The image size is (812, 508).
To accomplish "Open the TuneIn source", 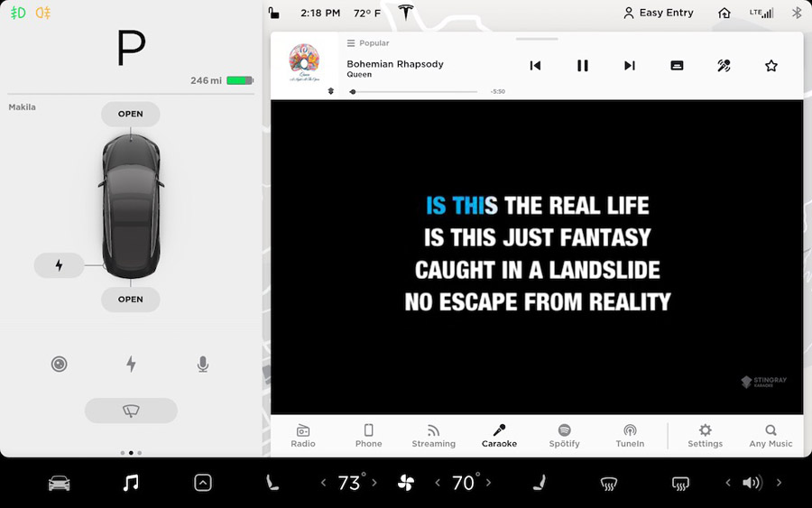I will click(630, 436).
